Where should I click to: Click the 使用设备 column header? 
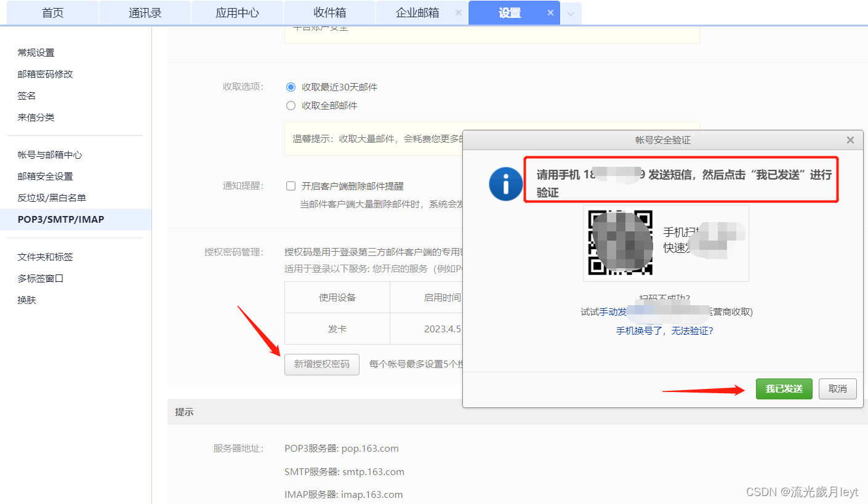point(337,298)
